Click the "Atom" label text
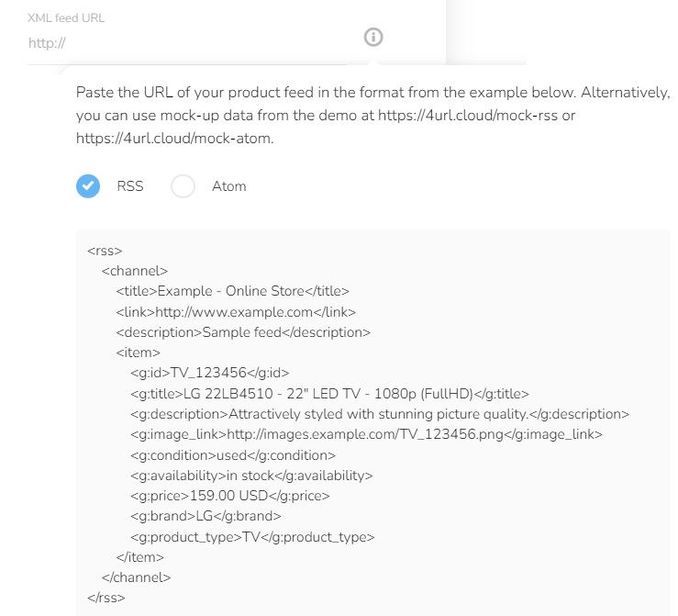 coord(229,186)
